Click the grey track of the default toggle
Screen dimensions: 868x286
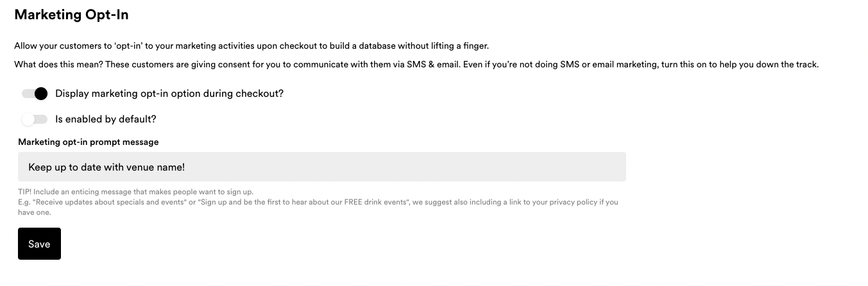pos(42,119)
